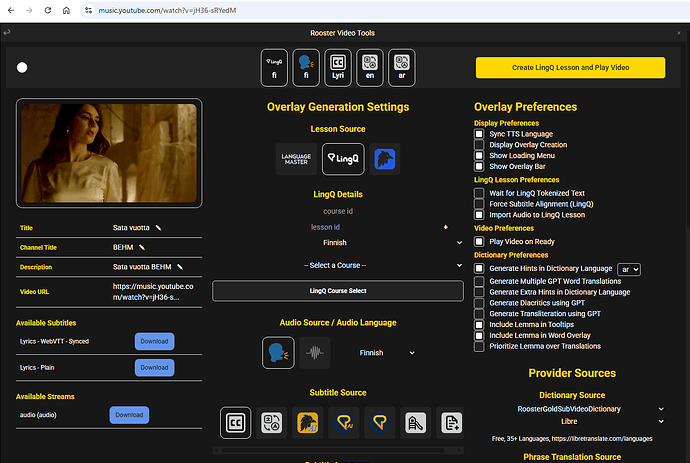
Task: Enable Display Overlay Creation checkbox
Action: [x=479, y=145]
